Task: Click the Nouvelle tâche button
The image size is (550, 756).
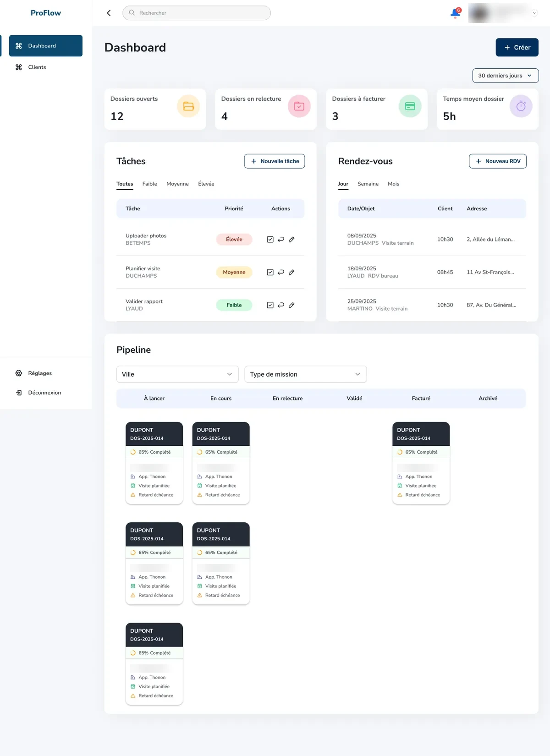Action: [275, 161]
